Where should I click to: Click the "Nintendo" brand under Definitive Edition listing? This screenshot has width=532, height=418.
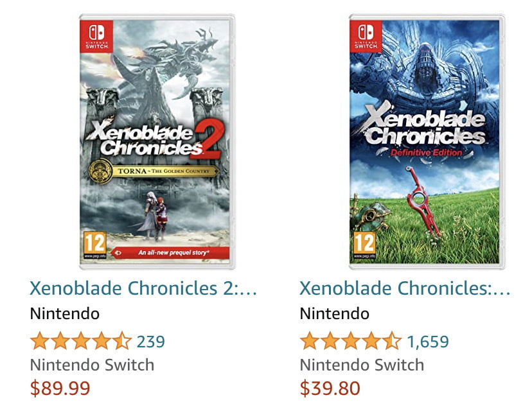(x=335, y=314)
